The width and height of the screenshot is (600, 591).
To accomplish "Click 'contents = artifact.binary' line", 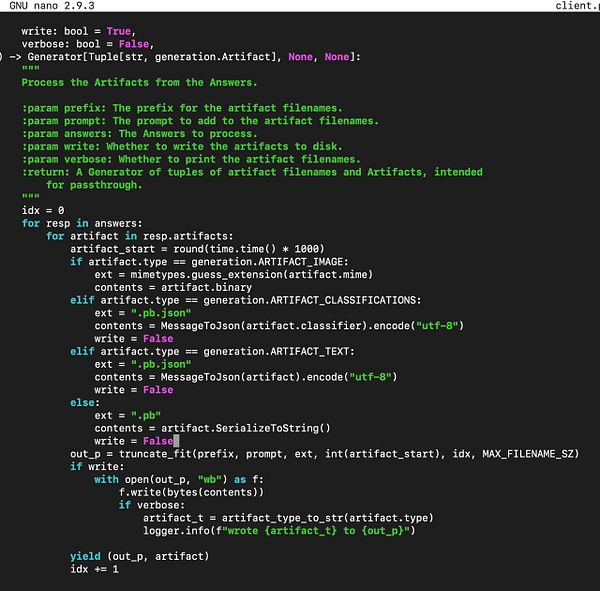I will pyautogui.click(x=173, y=287).
